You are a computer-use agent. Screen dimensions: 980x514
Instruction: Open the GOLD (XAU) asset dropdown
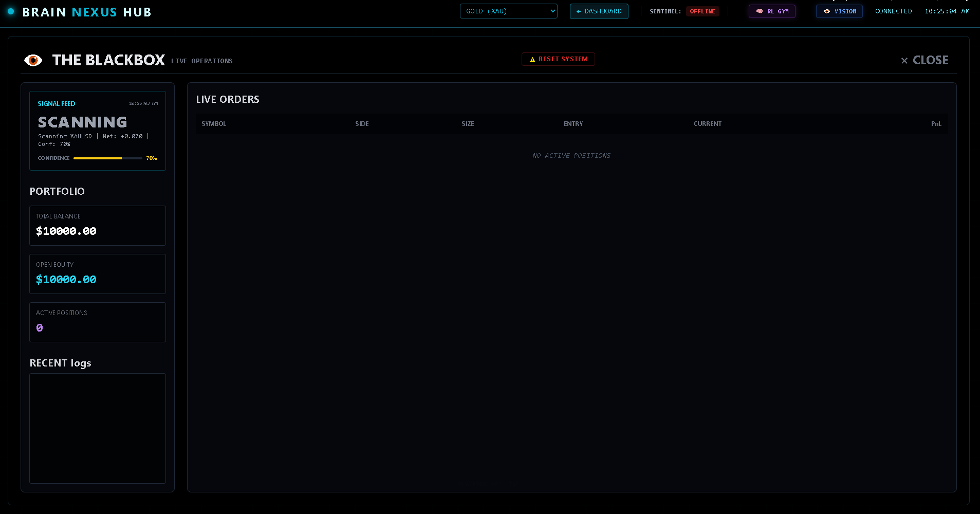508,11
